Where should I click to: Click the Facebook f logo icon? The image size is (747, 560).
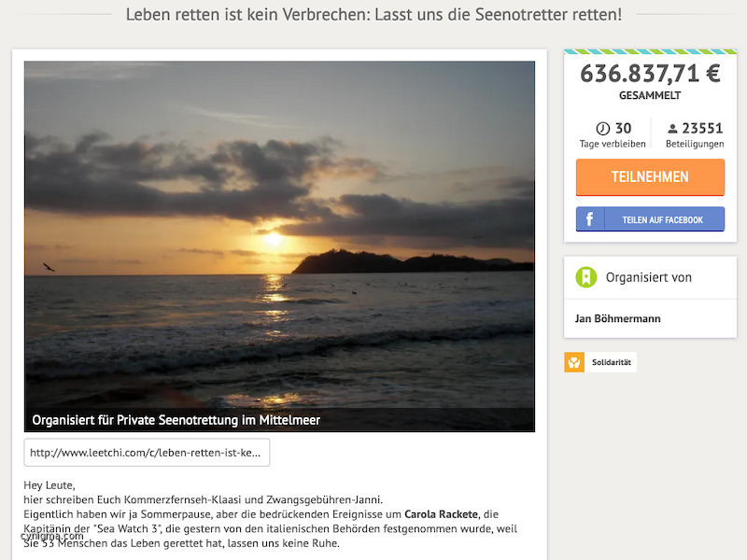[590, 219]
